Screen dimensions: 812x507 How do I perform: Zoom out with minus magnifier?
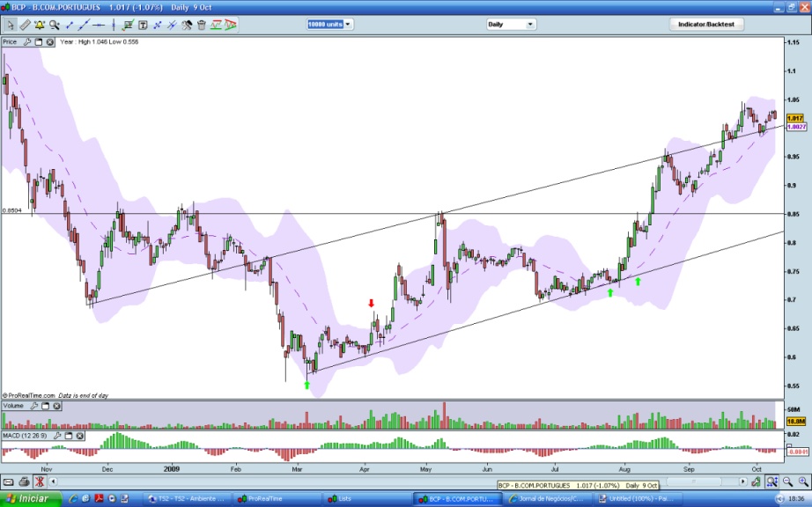(788, 482)
